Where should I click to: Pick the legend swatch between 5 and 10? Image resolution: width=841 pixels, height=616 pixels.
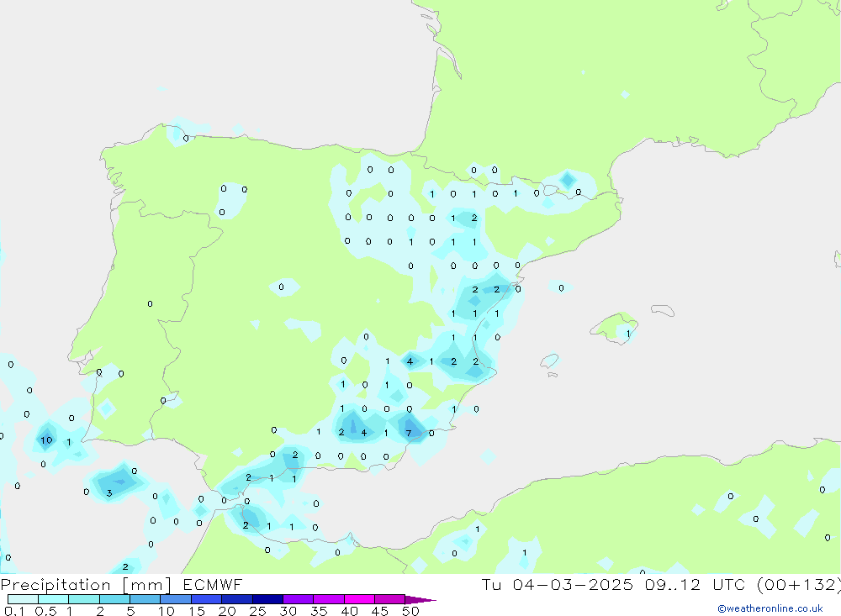[145, 599]
